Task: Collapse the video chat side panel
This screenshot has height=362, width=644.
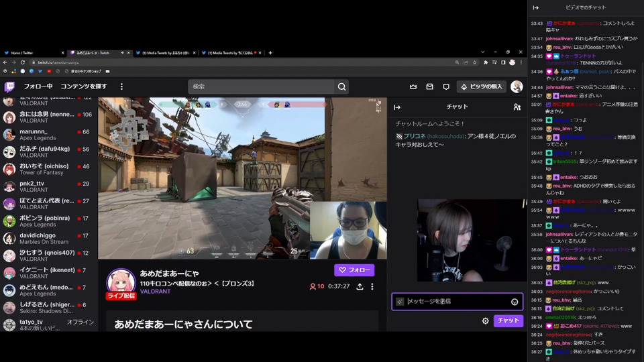Action: [535, 7]
